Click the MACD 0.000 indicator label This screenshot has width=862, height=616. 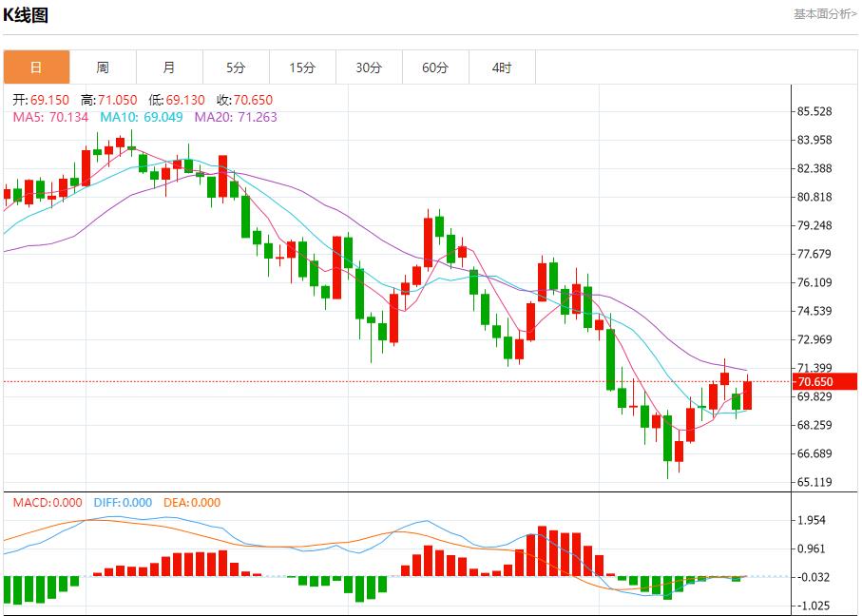pos(48,503)
